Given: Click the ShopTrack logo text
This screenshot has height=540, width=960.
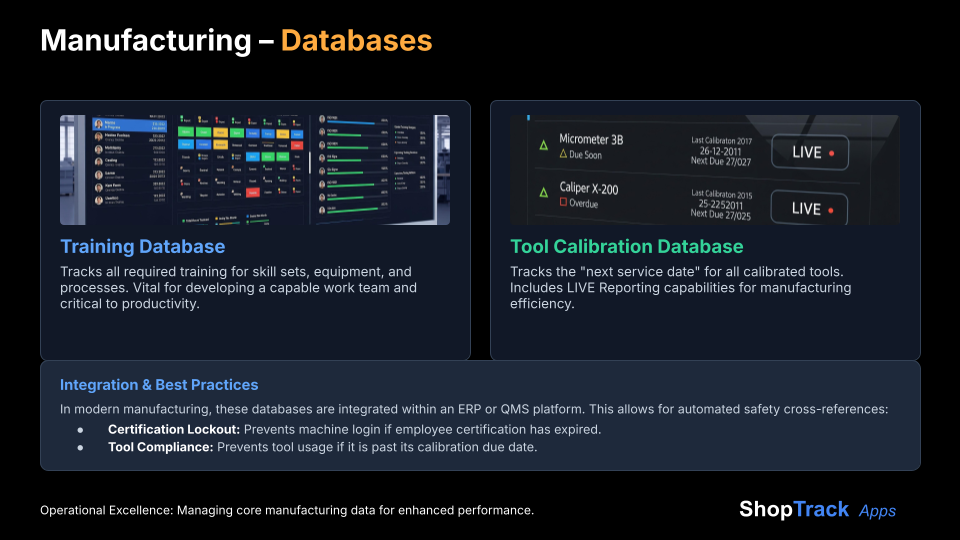Looking at the screenshot, I should pos(794,509).
